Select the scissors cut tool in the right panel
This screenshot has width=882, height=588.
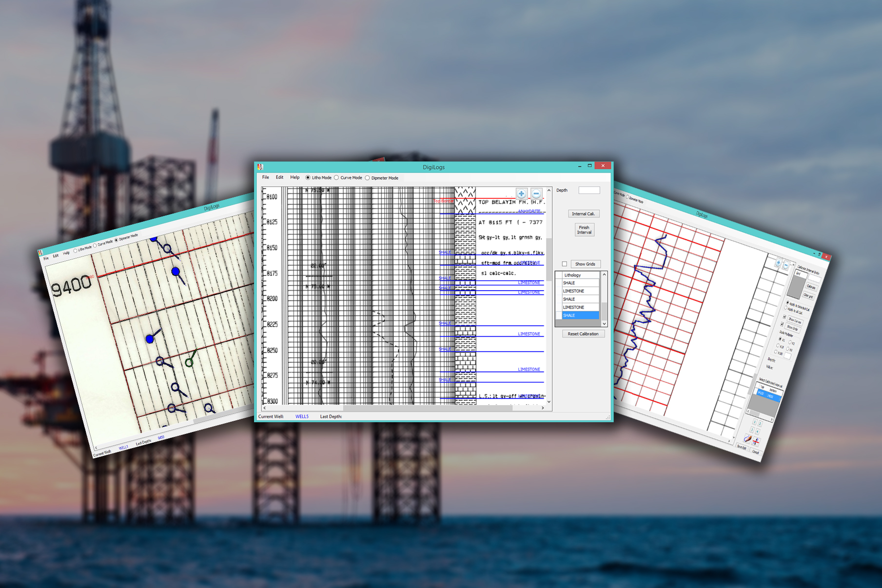pyautogui.click(x=756, y=442)
